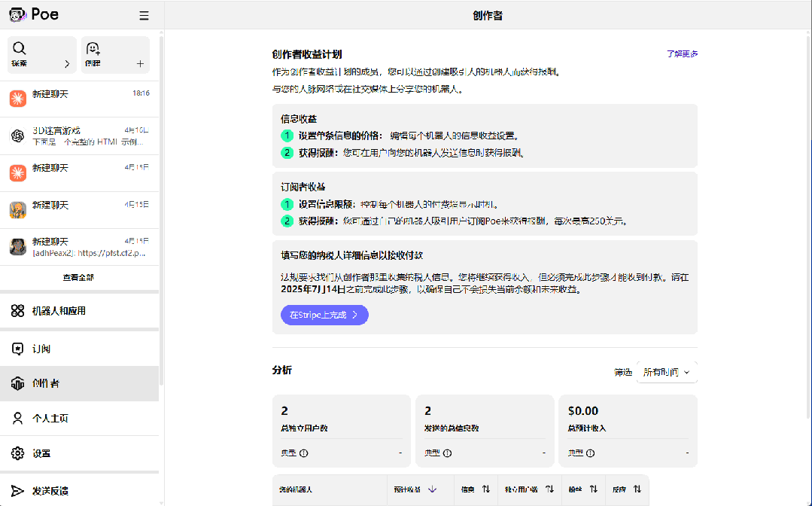Viewport: 812px width, 506px height.
Task: Open the 创建 bot creation icon
Action: 93,47
